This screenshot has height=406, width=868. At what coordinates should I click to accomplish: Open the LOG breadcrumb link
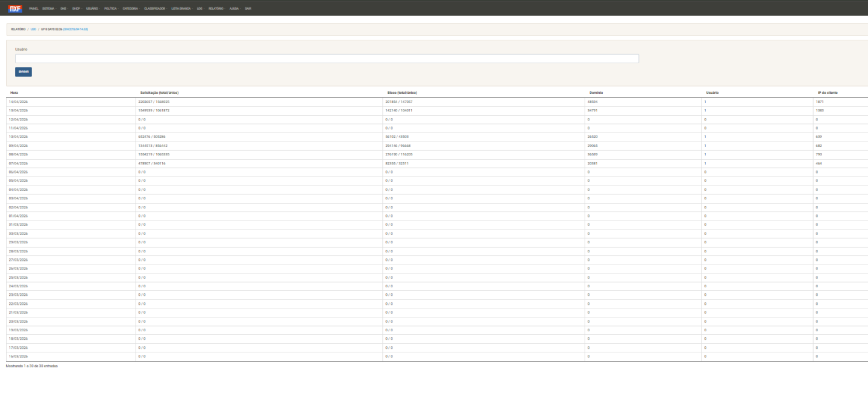pyautogui.click(x=34, y=28)
